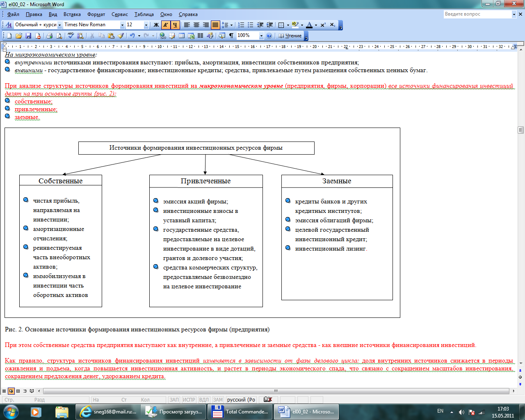Apply font color

click(310, 25)
